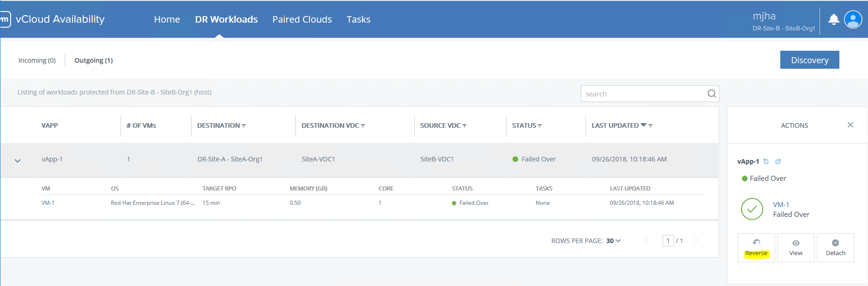Sort by Last Updated column arrow
The image size is (868, 286).
644,125
